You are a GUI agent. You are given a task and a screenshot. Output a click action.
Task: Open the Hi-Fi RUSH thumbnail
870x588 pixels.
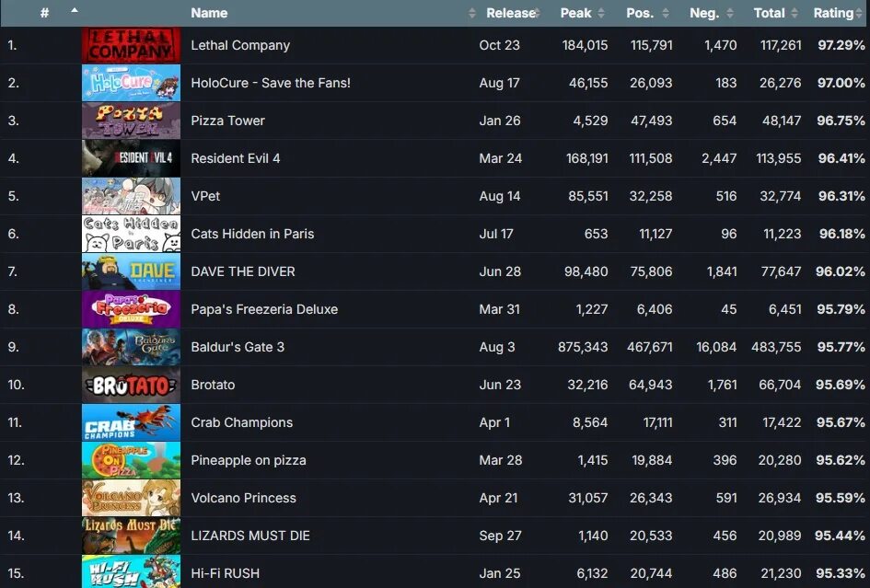(131, 572)
